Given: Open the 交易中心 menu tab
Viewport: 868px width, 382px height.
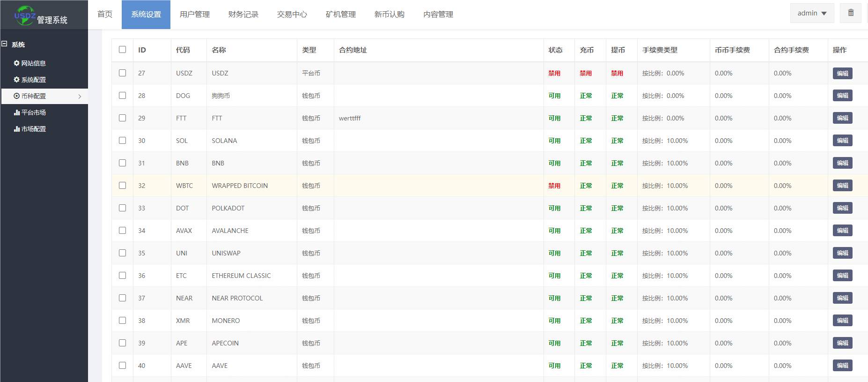Looking at the screenshot, I should 292,15.
